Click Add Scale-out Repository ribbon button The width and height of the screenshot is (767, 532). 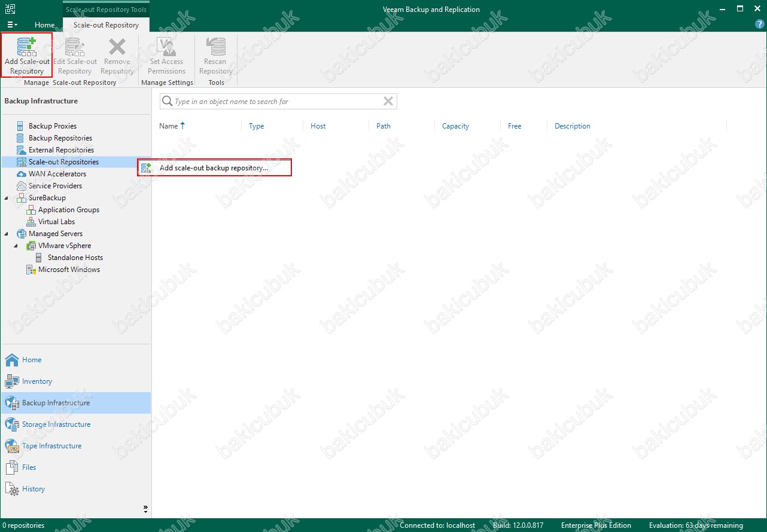(x=27, y=55)
